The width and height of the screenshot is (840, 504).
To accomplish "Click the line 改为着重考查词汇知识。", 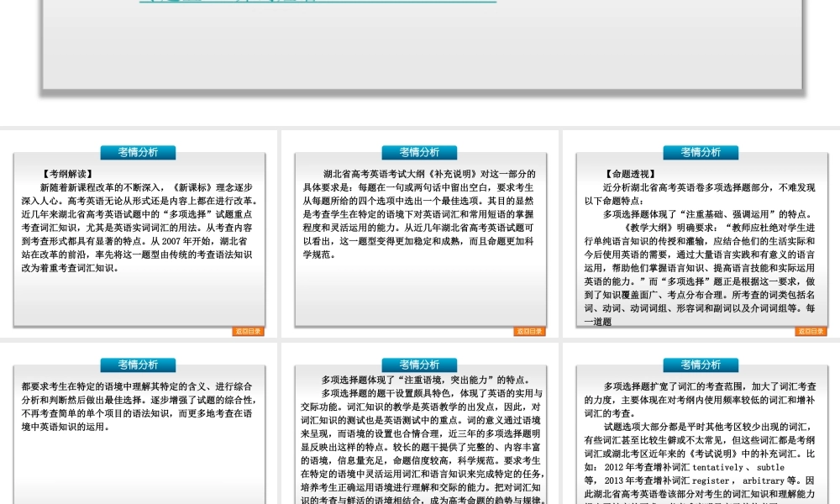I will (71, 268).
